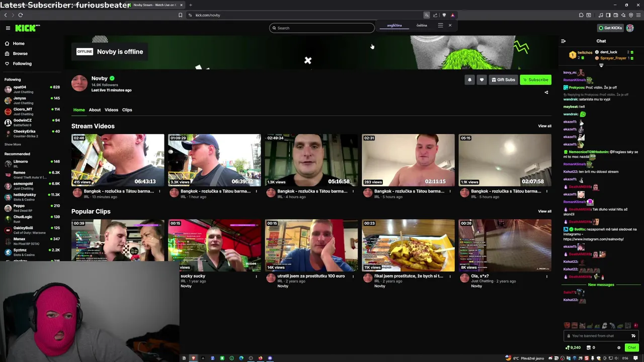Open Brave Shields lion icon
Screen dimensions: 644x362
tap(444, 15)
